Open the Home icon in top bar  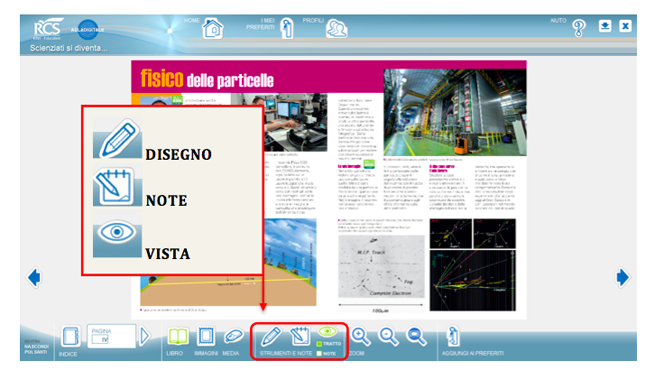point(213,29)
